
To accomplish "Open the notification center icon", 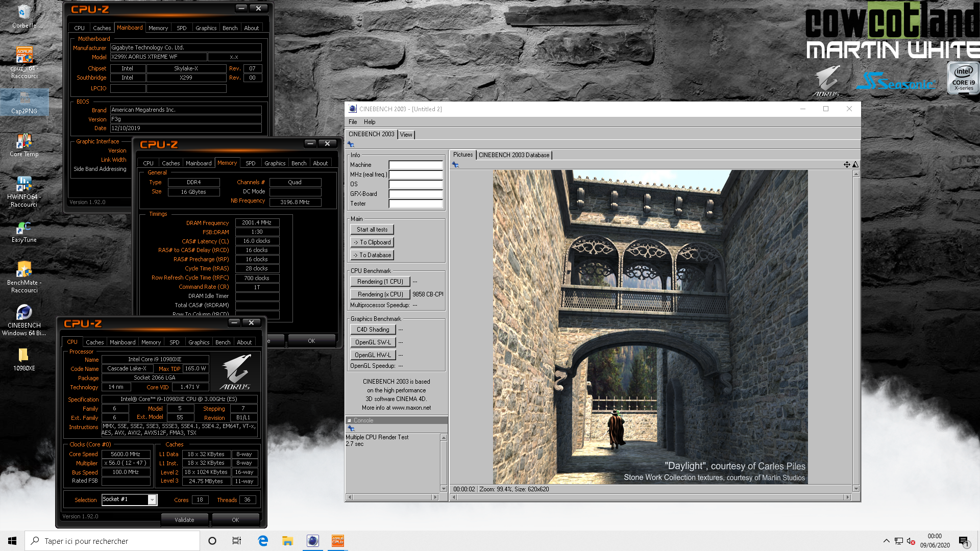I will coord(964,541).
